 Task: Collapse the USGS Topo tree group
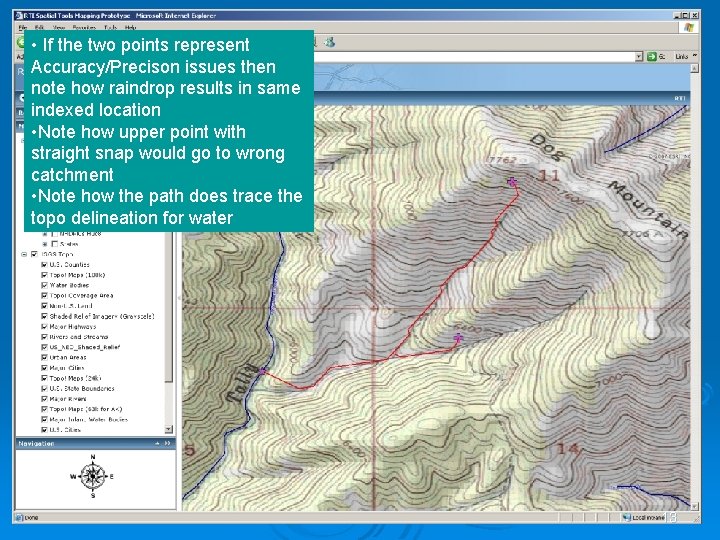(24, 254)
